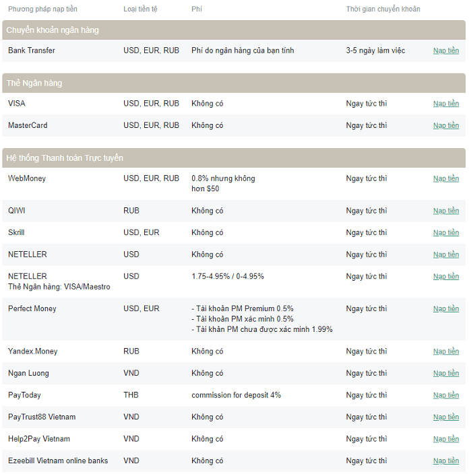Viewport: 469px width, 476px height.
Task: Click Help2Pay Vietnam's Nạp tiền link
Action: pyautogui.click(x=445, y=439)
